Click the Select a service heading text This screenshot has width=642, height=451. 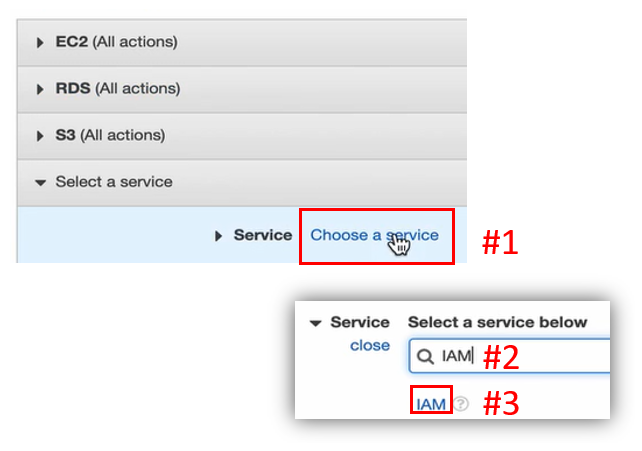pyautogui.click(x=114, y=182)
